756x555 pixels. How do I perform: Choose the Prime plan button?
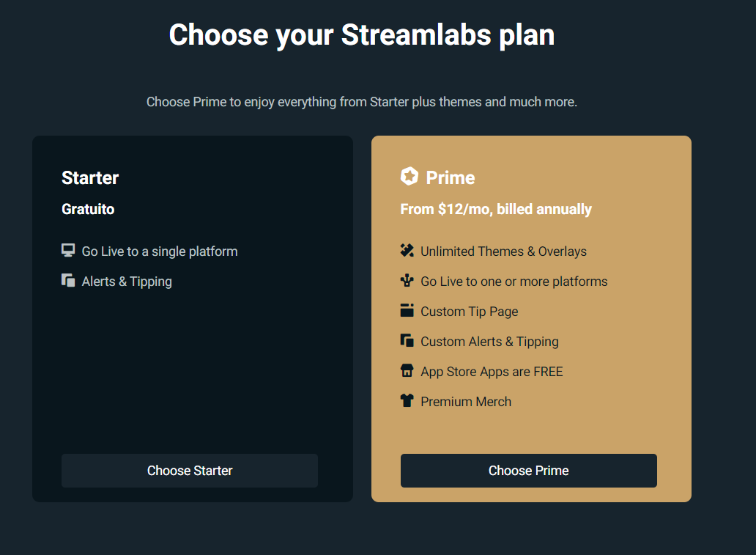coord(528,471)
